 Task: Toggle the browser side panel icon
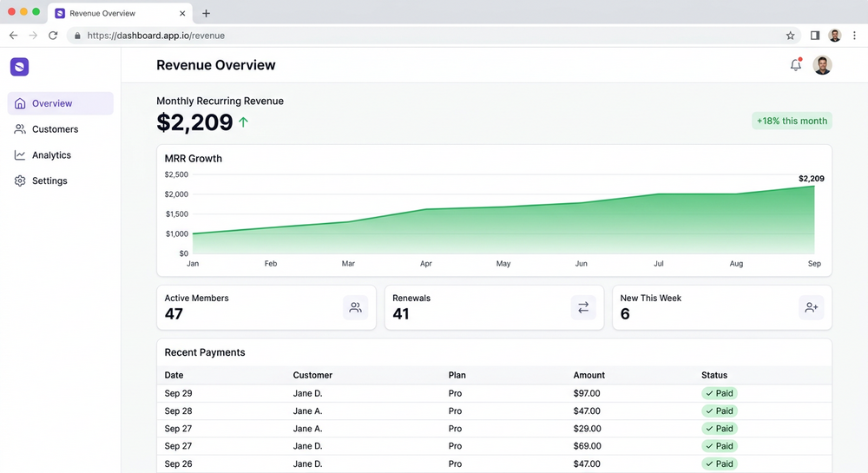tap(815, 36)
